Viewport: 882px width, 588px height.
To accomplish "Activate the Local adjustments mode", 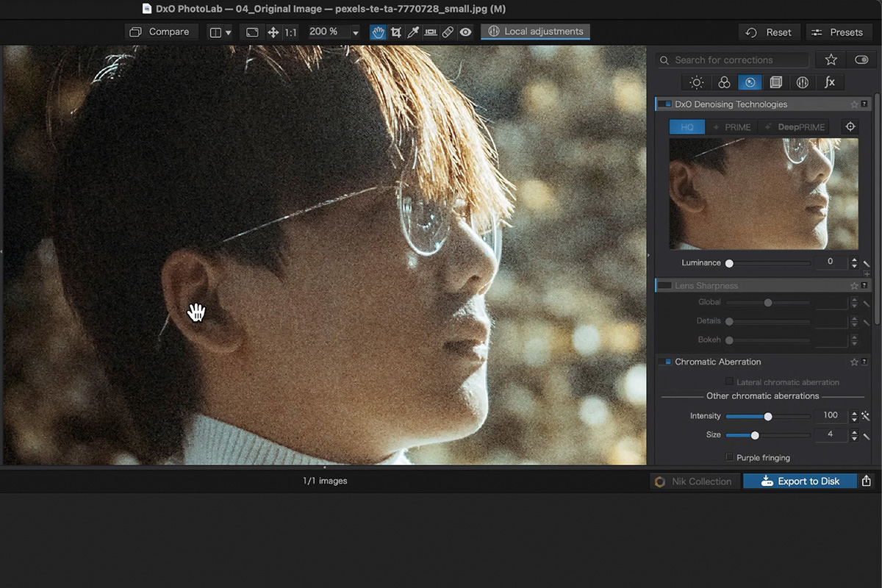I will [535, 32].
